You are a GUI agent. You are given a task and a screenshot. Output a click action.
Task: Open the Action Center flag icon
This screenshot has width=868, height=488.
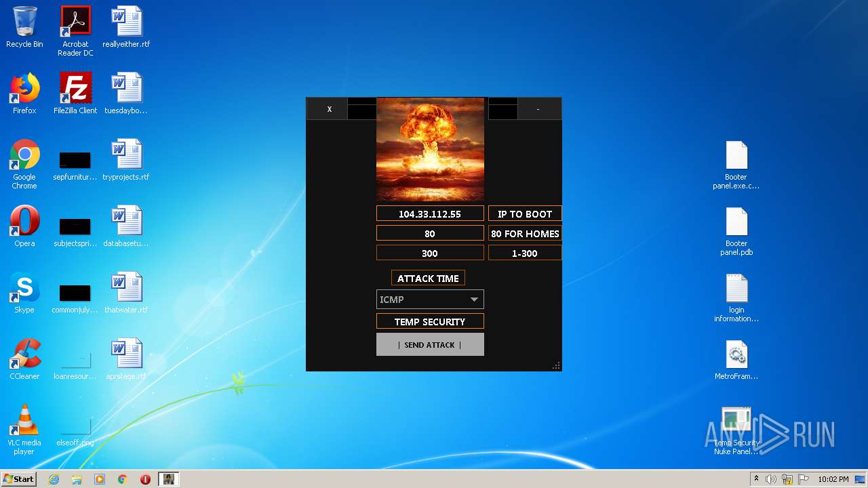(804, 479)
